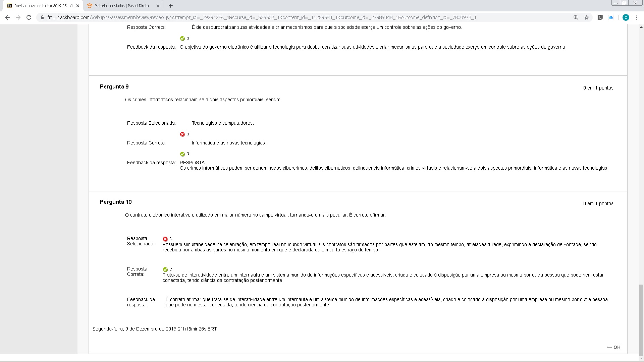Image resolution: width=644 pixels, height=362 pixels.
Task: Open a new browser tab
Action: click(171, 6)
